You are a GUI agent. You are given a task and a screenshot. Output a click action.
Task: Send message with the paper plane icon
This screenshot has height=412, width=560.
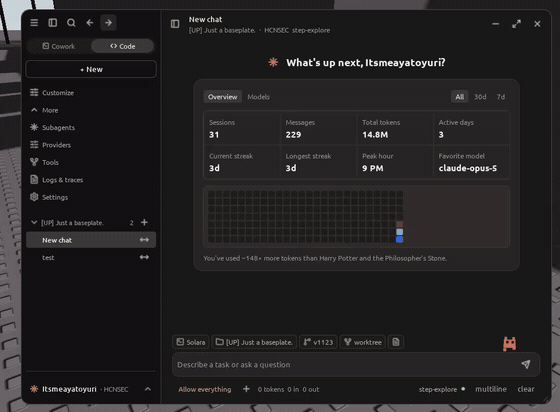click(x=525, y=364)
